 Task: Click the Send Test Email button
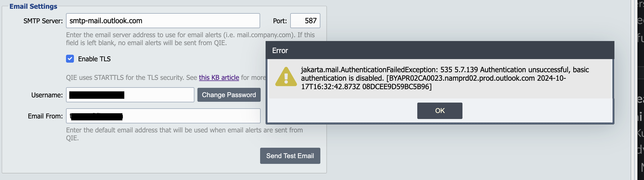click(x=290, y=156)
